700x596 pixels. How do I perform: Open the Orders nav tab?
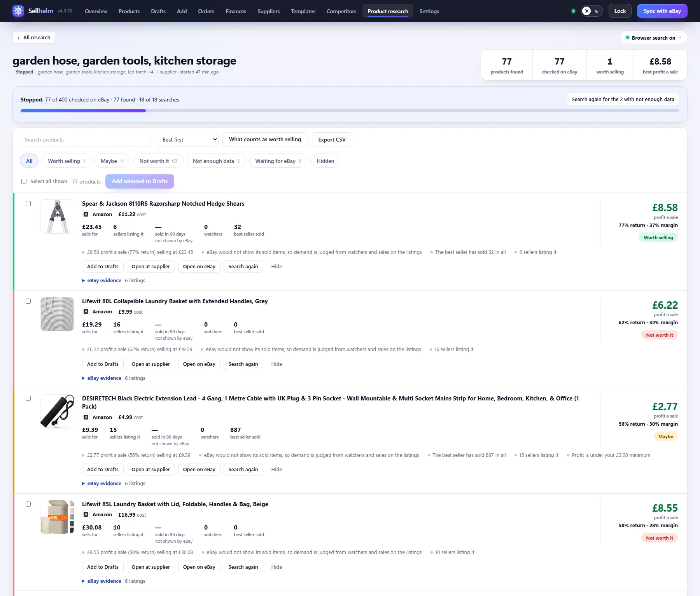click(x=206, y=11)
